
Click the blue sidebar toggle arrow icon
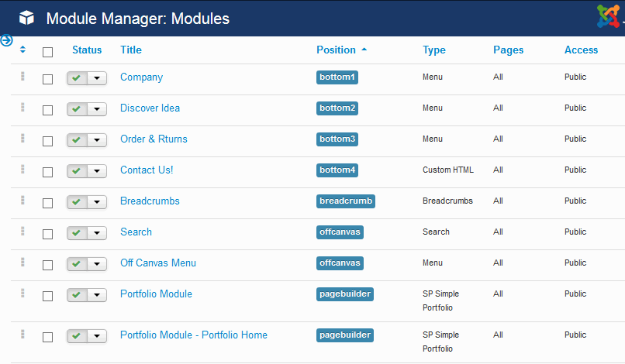click(6, 40)
